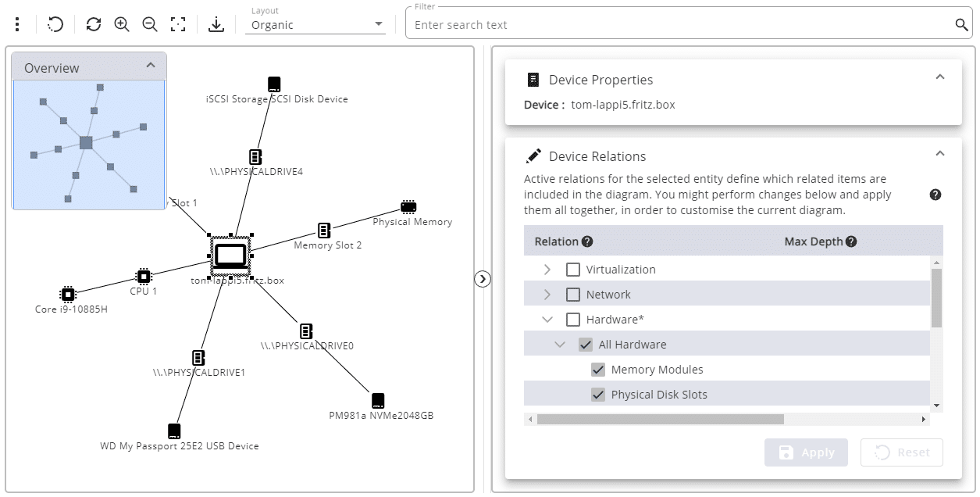Viewport: 980px width, 497px height.
Task: Zoom out of the diagram
Action: (150, 24)
